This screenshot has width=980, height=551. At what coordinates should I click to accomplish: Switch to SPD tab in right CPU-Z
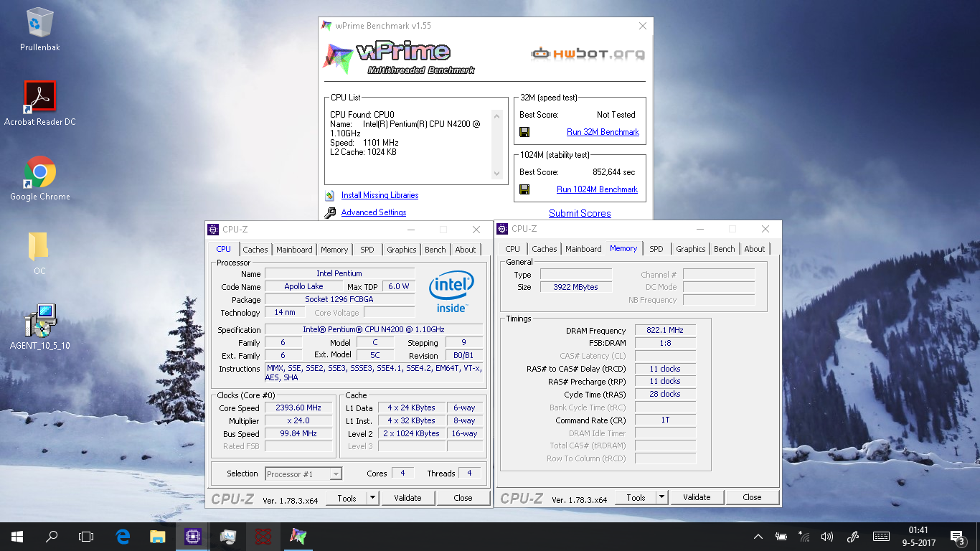pos(656,249)
